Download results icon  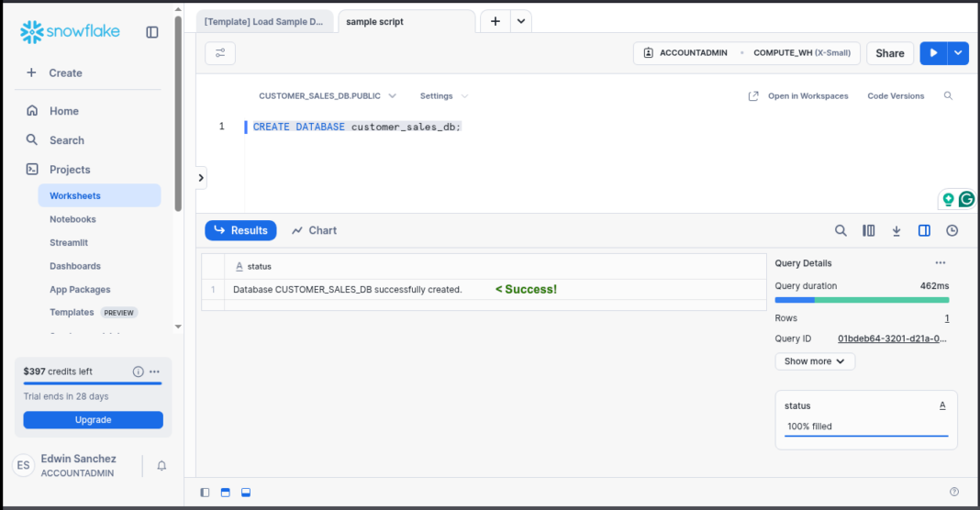(896, 230)
